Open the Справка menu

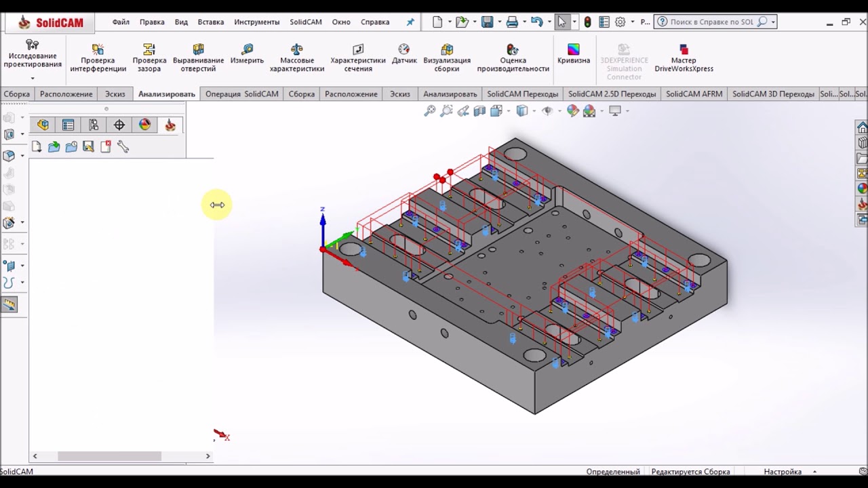375,22
